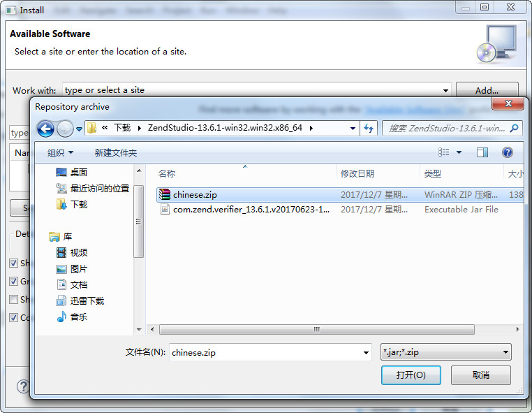Click the magnifier search icon
This screenshot has height=413, width=532.
514,128
